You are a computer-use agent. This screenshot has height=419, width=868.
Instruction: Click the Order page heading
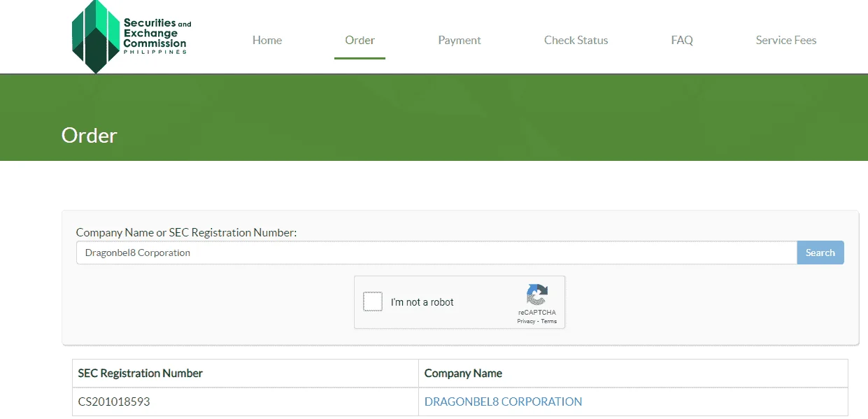point(90,135)
